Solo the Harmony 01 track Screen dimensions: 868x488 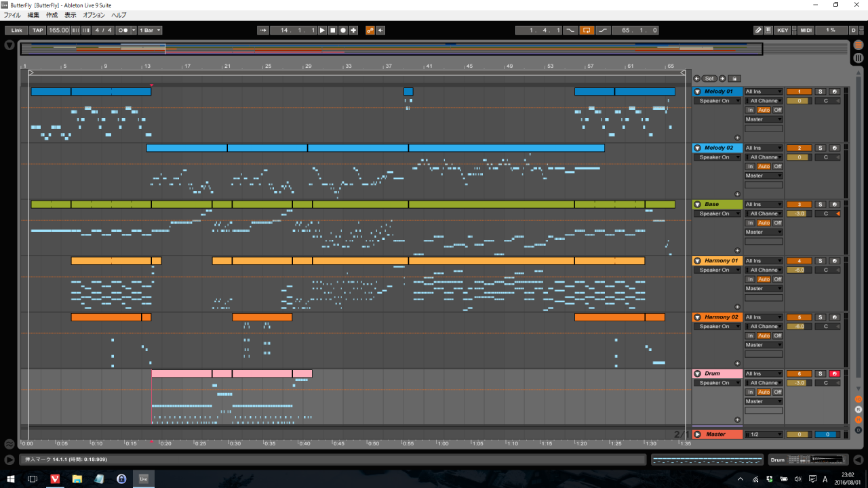[x=819, y=261]
